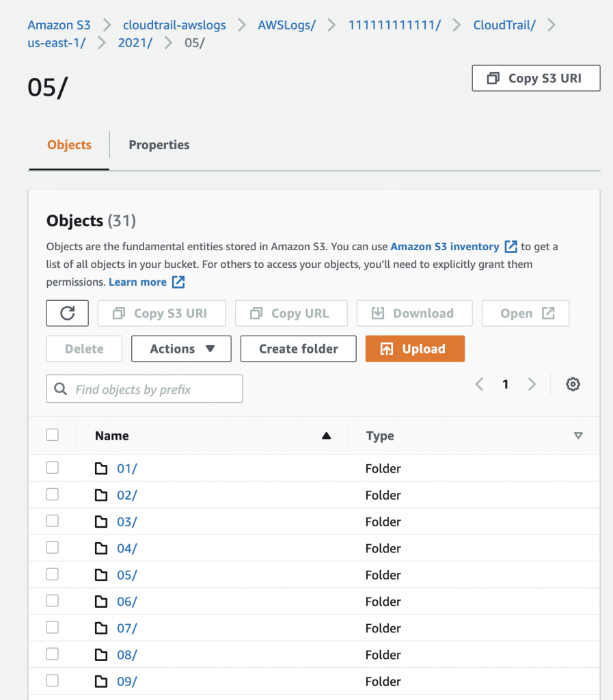Click the Type column filter arrow

(578, 435)
